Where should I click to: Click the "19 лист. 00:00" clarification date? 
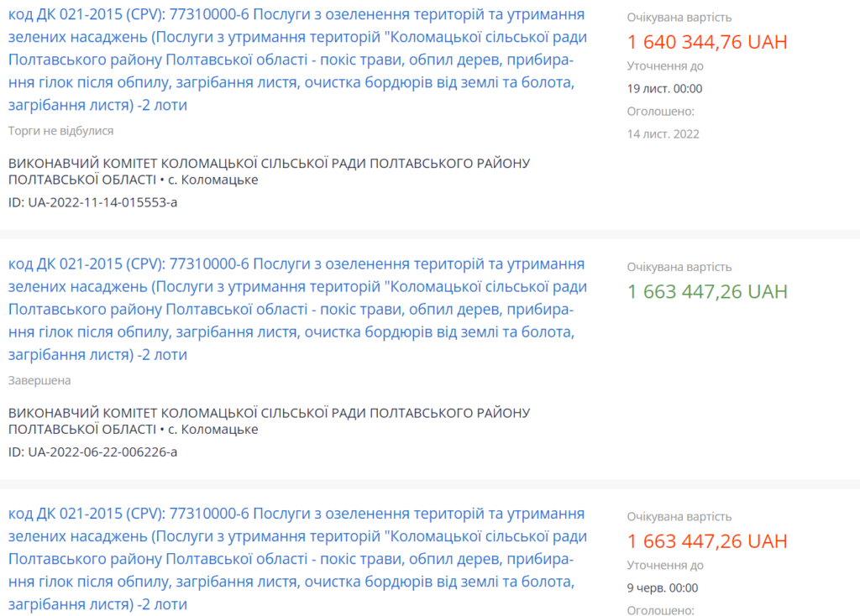coord(664,89)
